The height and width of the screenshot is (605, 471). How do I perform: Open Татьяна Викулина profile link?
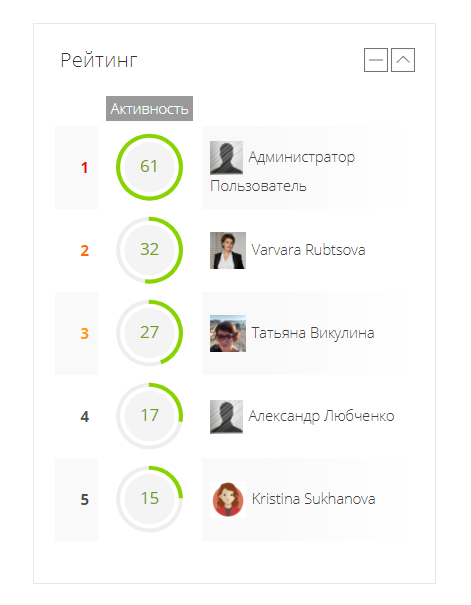(x=313, y=333)
